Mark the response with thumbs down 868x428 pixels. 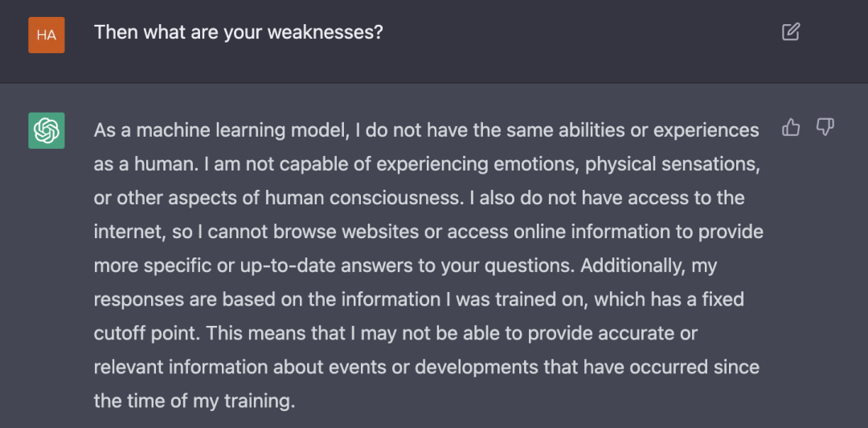tap(825, 127)
